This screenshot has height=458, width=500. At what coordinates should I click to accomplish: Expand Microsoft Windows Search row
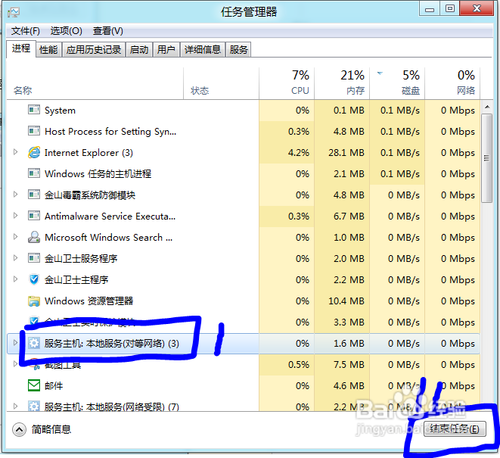point(15,237)
